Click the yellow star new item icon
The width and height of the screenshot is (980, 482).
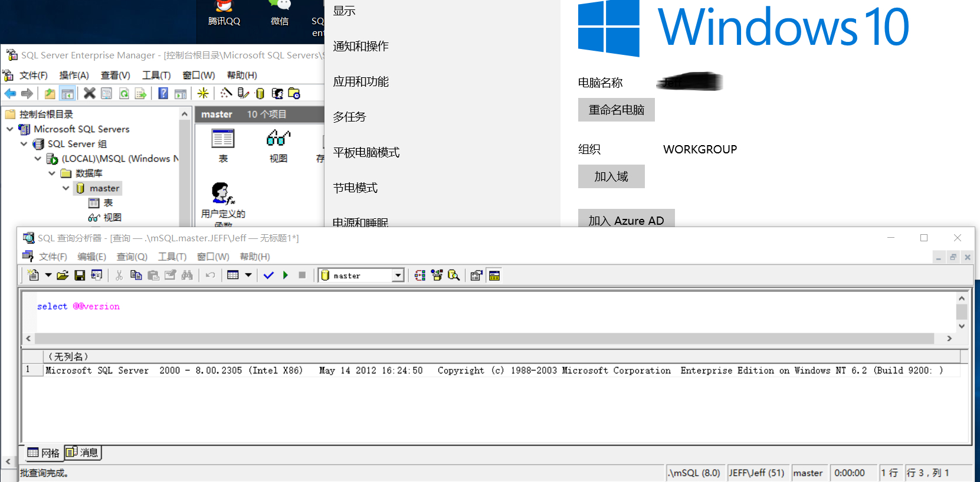(203, 93)
